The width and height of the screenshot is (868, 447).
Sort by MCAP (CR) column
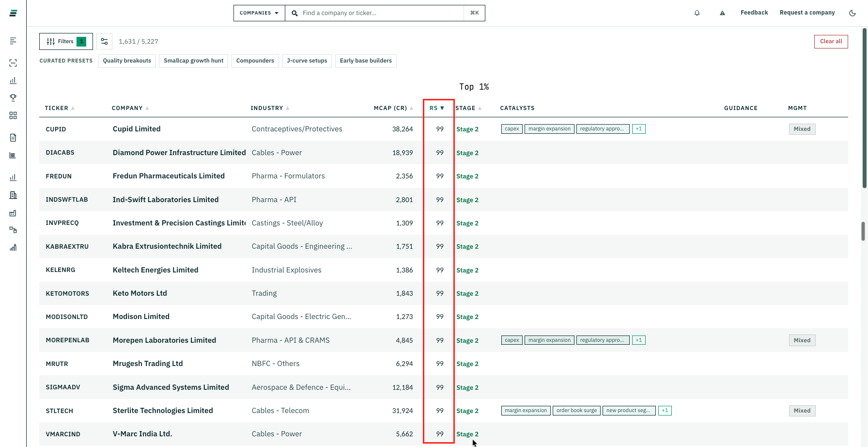tap(393, 108)
